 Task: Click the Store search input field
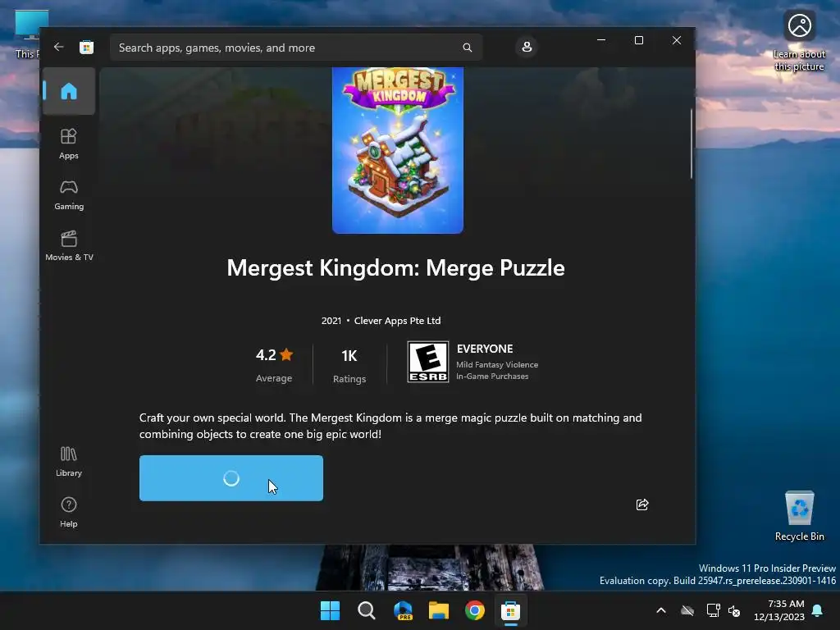(296, 48)
